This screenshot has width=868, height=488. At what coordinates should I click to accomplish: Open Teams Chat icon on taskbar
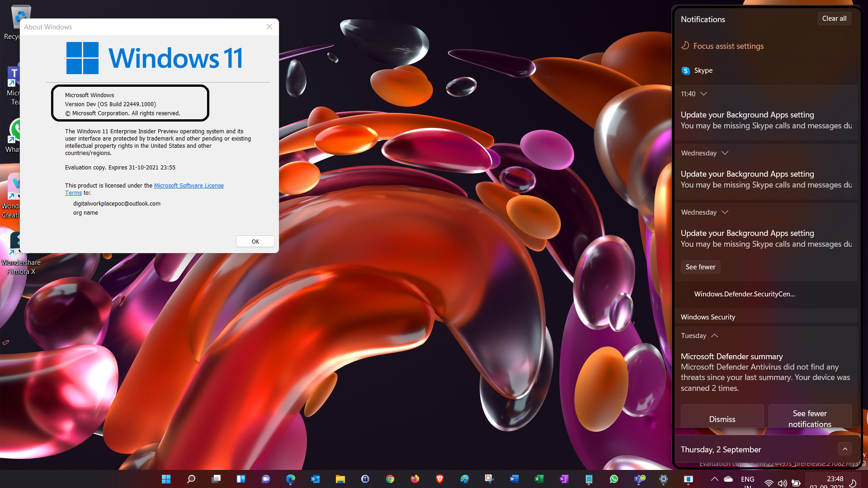pos(266,479)
